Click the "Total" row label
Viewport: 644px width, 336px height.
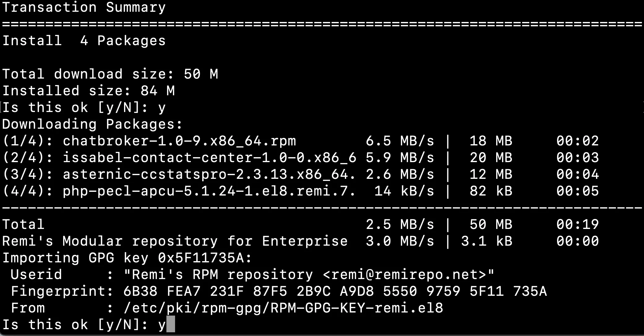pos(24,225)
